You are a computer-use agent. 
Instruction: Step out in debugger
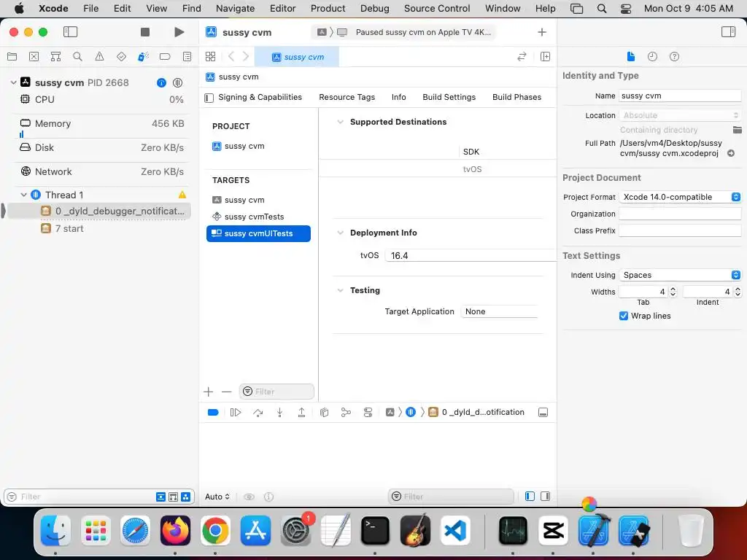[x=301, y=413]
